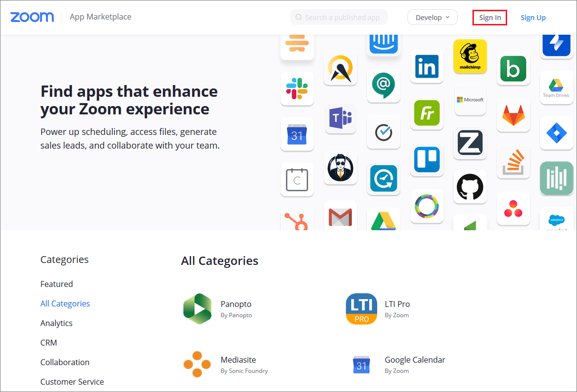Click the Slack icon in hero banner
577x392 pixels.
tap(297, 88)
